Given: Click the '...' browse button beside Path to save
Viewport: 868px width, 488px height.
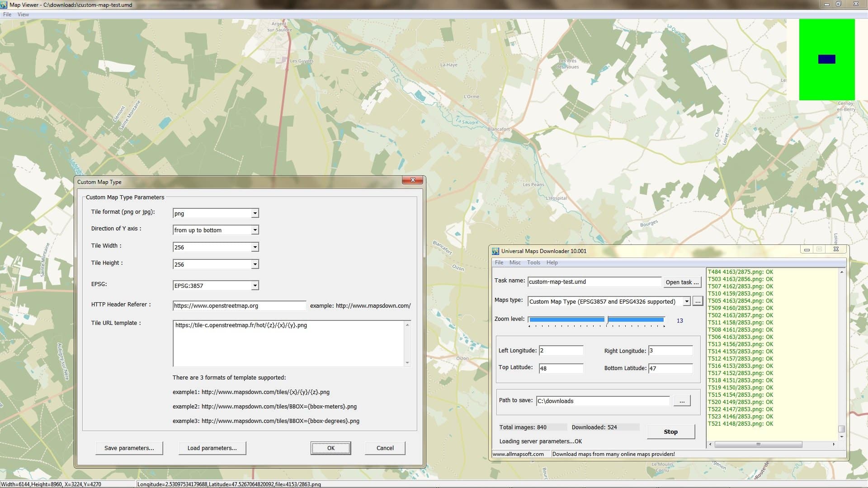Looking at the screenshot, I should (682, 401).
